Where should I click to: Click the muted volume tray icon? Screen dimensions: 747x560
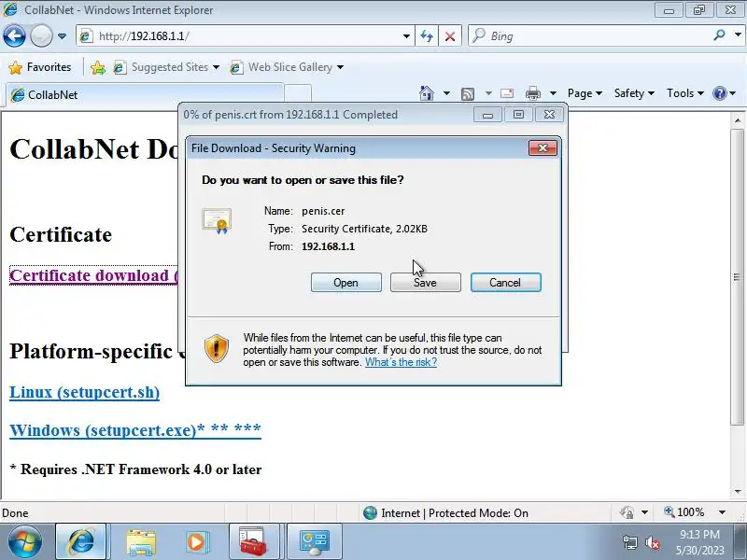point(652,542)
